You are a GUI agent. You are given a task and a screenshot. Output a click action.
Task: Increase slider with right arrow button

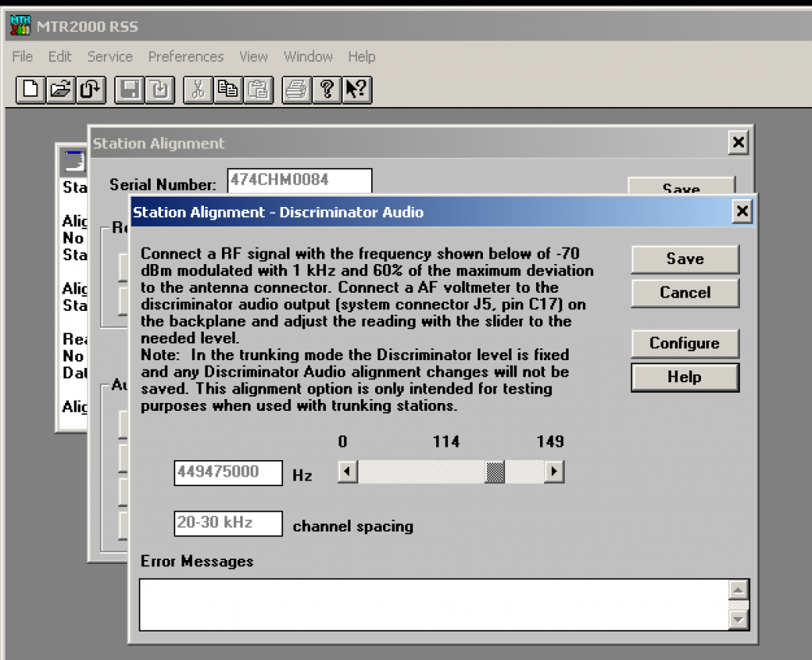click(554, 472)
